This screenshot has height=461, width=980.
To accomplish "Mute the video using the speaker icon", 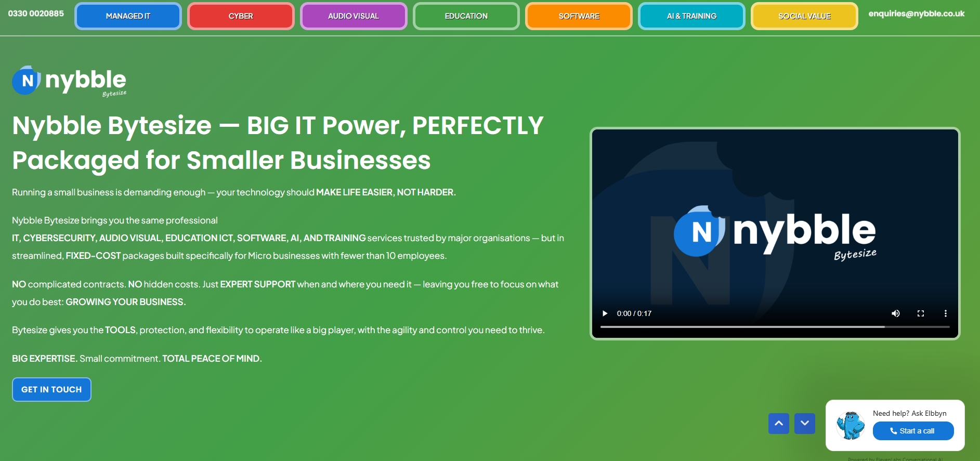I will 895,313.
